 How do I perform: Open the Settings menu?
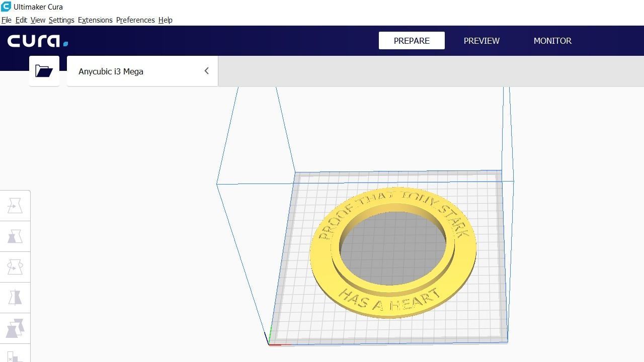(x=61, y=20)
